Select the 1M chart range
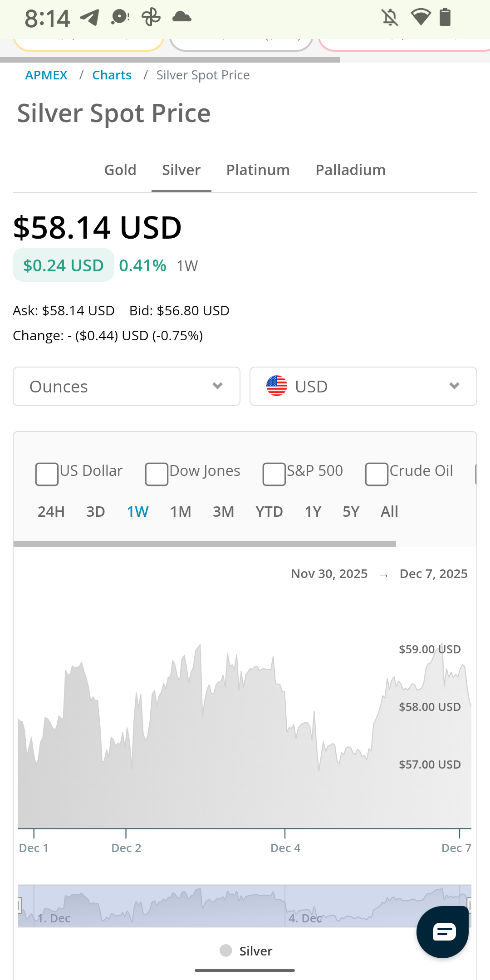 [181, 512]
